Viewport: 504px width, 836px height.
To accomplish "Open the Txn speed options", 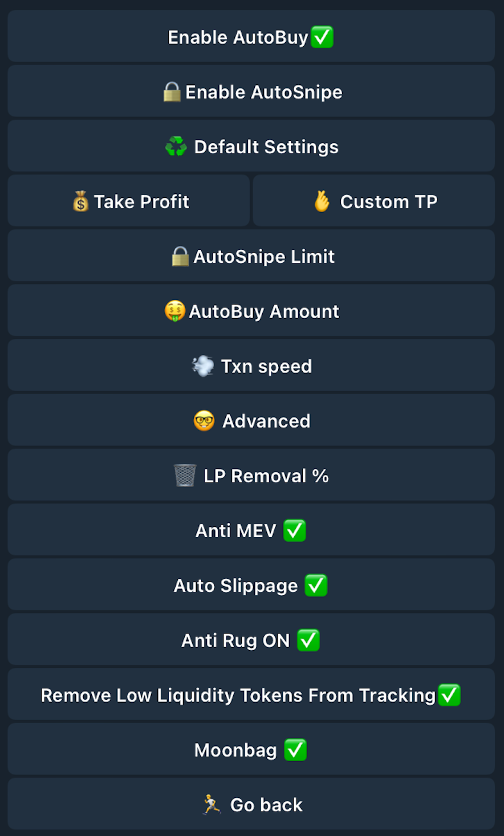I will 266,366.
